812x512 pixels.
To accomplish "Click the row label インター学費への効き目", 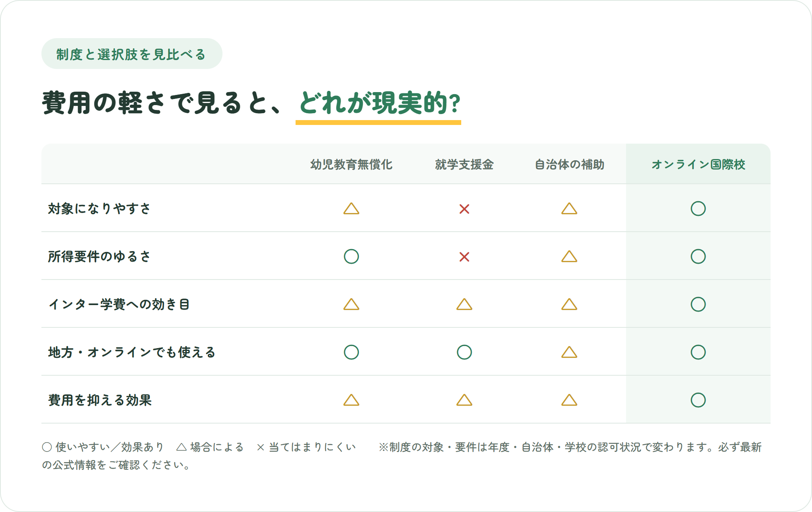I will tap(119, 304).
